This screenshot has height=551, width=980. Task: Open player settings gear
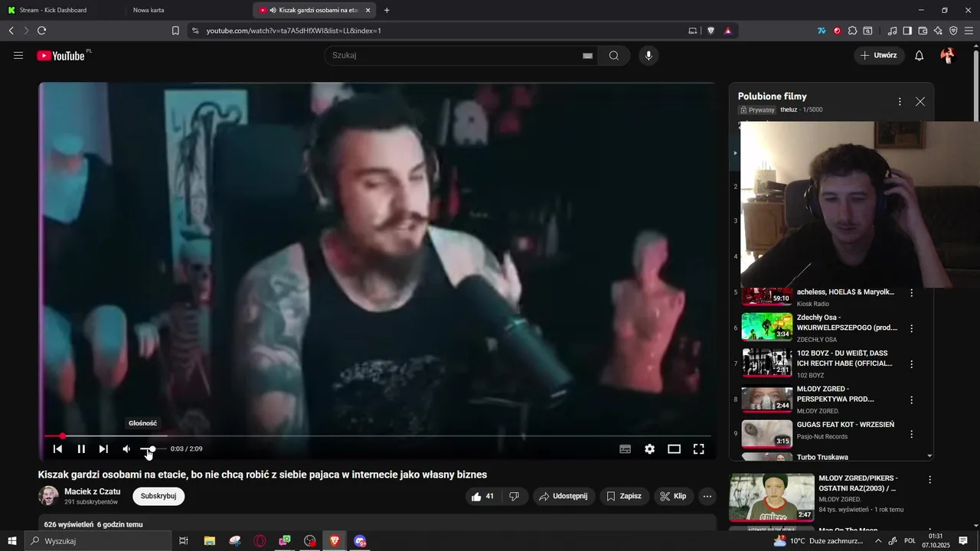(649, 449)
